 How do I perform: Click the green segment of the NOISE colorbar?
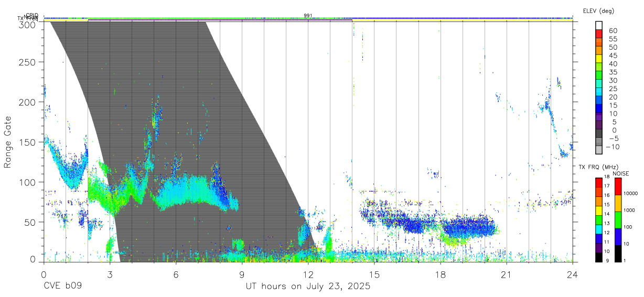click(618, 220)
